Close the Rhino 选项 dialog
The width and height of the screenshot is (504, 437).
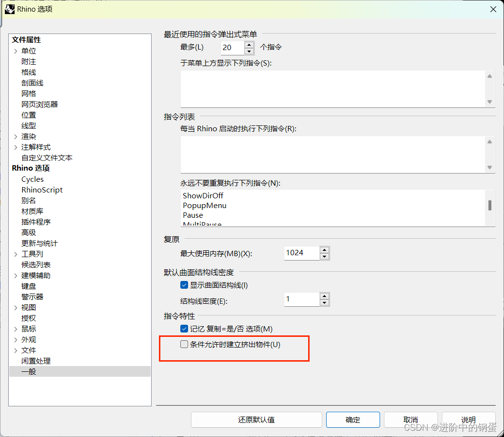[x=493, y=9]
